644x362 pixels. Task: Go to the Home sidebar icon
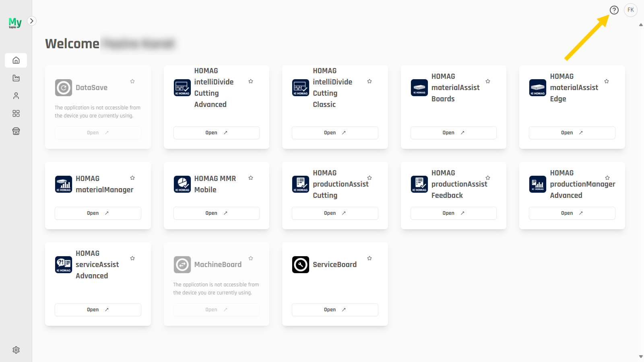tap(16, 60)
